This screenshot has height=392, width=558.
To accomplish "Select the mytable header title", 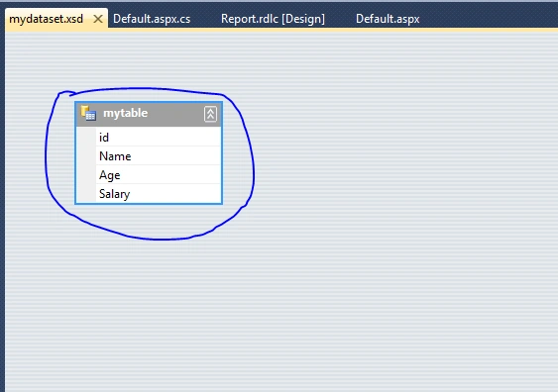I will tap(125, 113).
